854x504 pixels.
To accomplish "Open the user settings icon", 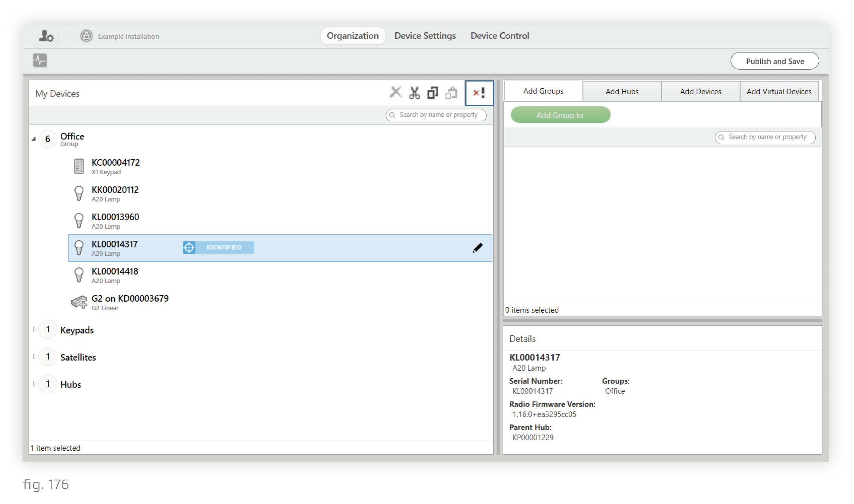I will point(46,36).
